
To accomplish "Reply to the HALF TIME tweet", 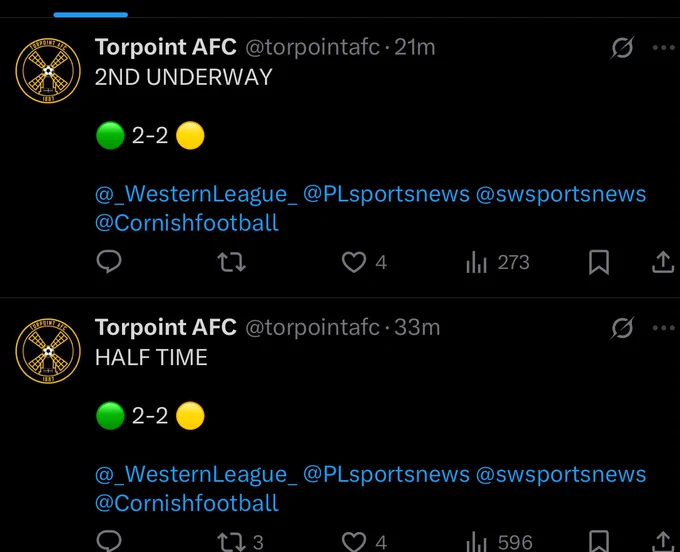I will tap(109, 541).
